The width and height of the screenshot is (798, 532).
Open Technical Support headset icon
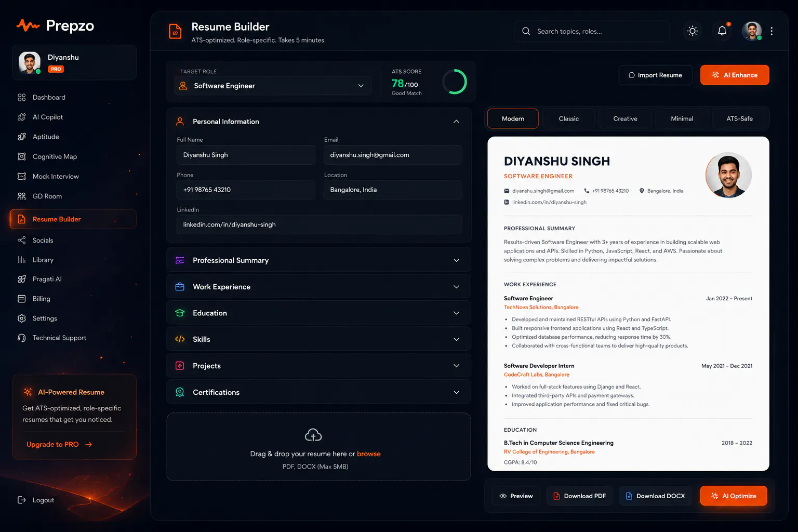point(21,338)
